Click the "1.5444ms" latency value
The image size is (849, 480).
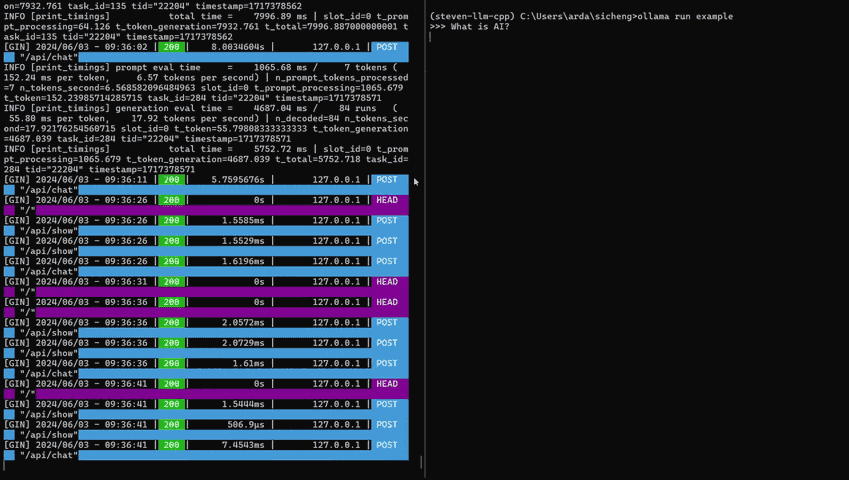tap(243, 404)
